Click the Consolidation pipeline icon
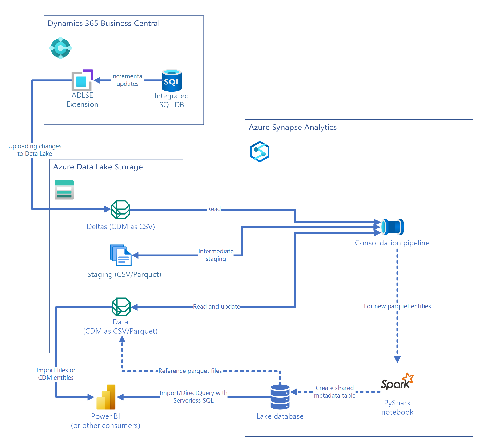This screenshot has height=448, width=489. (x=392, y=227)
